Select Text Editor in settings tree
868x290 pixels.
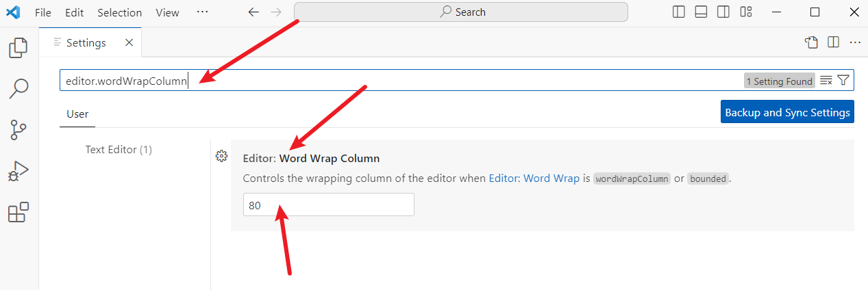click(119, 149)
